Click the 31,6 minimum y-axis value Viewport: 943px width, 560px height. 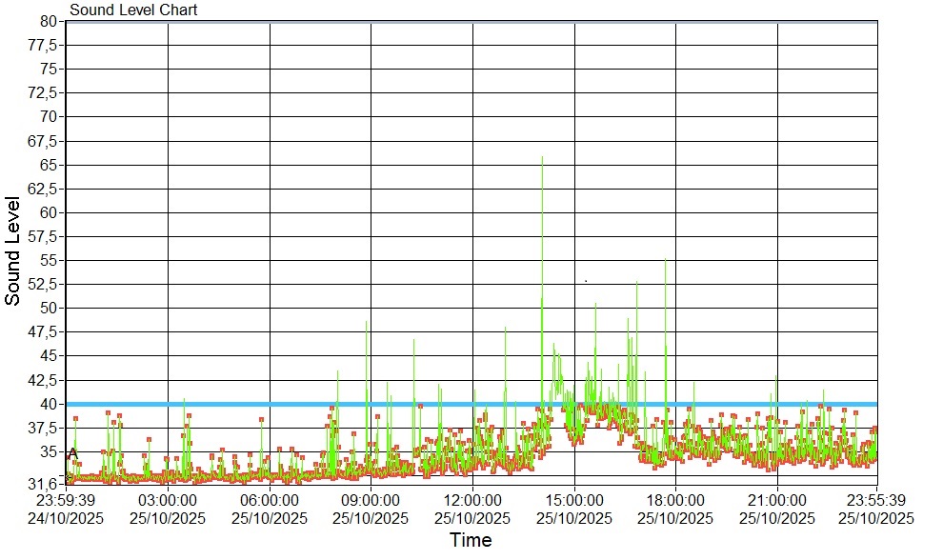[x=45, y=484]
